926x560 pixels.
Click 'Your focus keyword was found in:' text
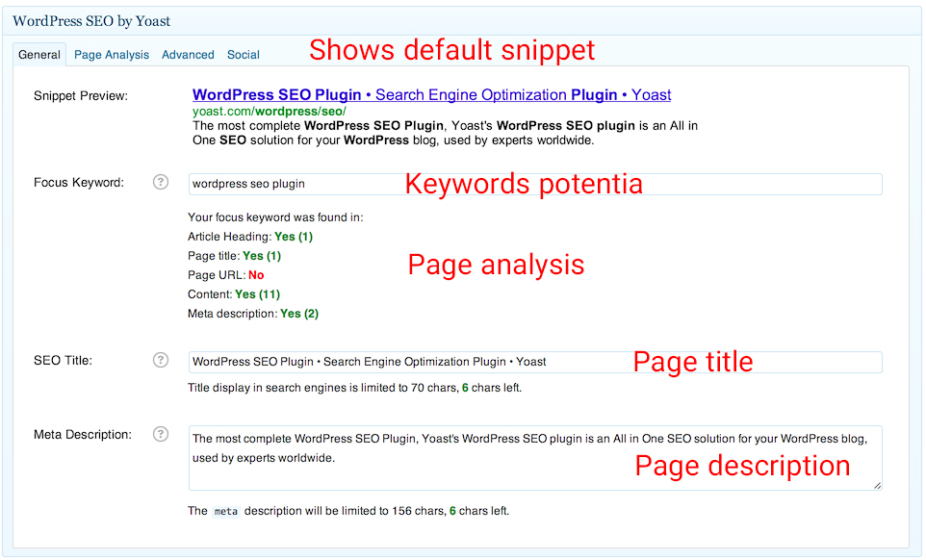pos(276,217)
